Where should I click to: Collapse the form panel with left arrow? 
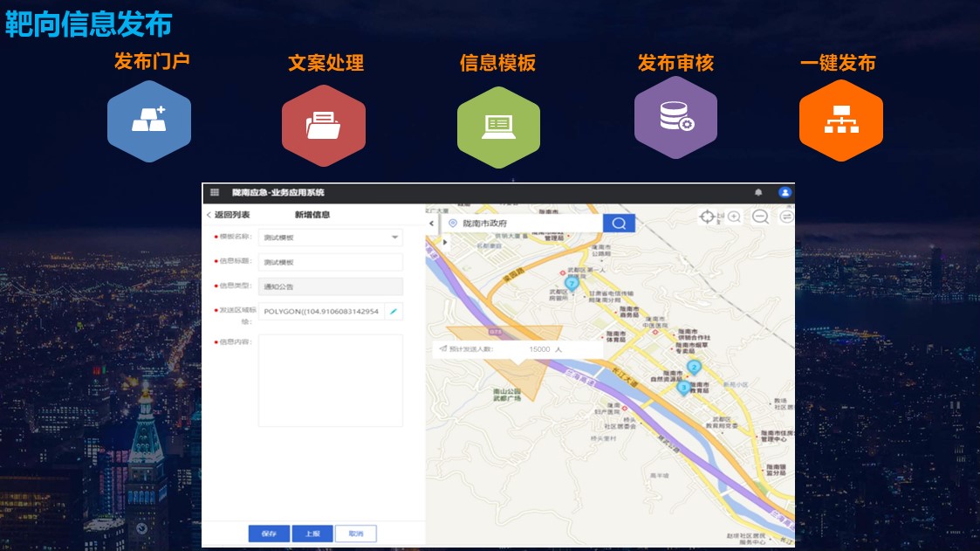431,224
